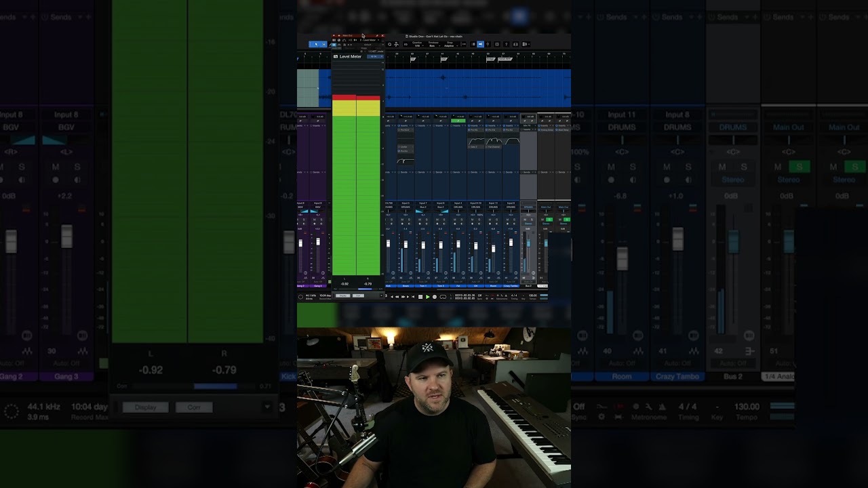The width and height of the screenshot is (868, 488).
Task: Solo the Snare channel
Action: 409,220
